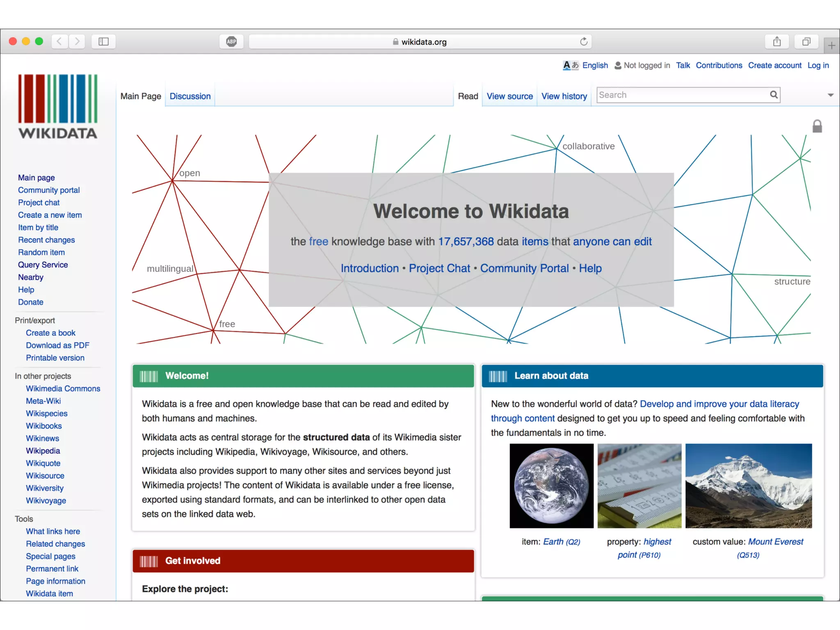Click the Earth item thumbnail
Viewport: 840px width, 630px height.
pyautogui.click(x=551, y=486)
